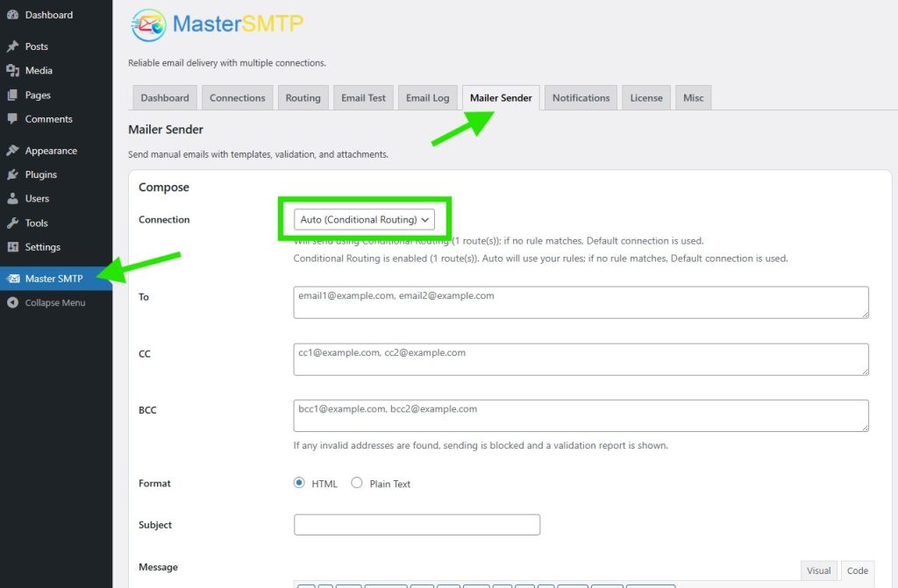The width and height of the screenshot is (898, 588).
Task: Click the Collapse Menu arrow icon
Action: pos(13,303)
